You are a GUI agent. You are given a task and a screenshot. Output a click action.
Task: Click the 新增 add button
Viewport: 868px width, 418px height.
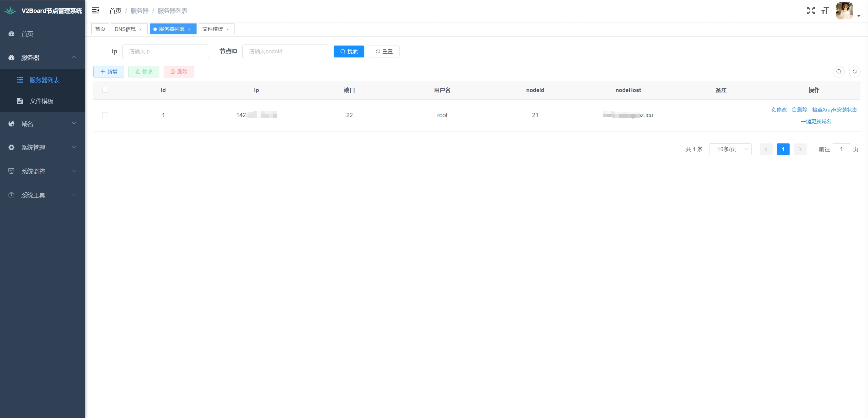109,71
